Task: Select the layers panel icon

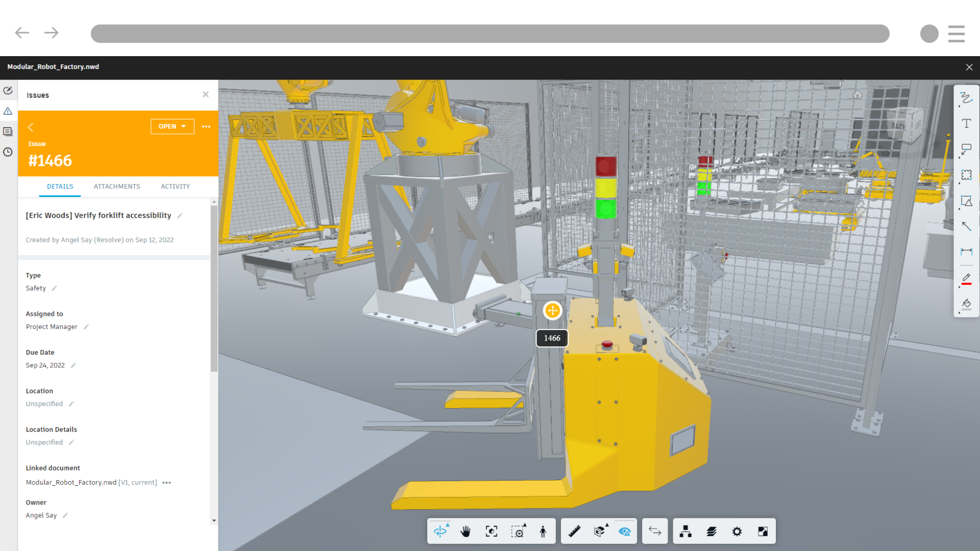Action: 711,531
